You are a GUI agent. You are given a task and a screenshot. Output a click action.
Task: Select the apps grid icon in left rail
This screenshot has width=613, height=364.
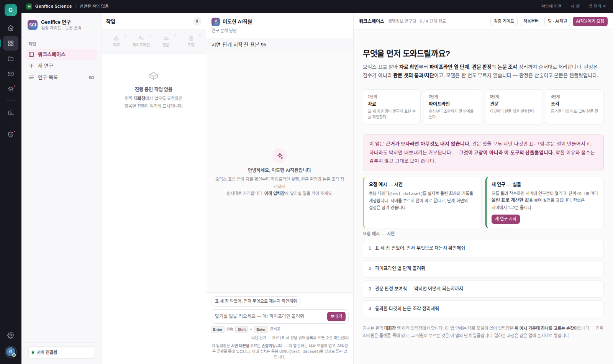click(x=11, y=43)
